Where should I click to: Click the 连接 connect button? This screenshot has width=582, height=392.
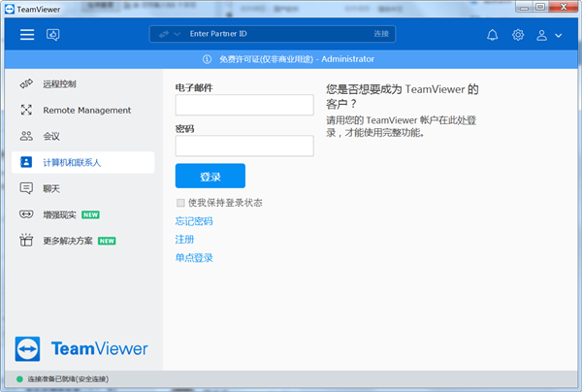381,34
